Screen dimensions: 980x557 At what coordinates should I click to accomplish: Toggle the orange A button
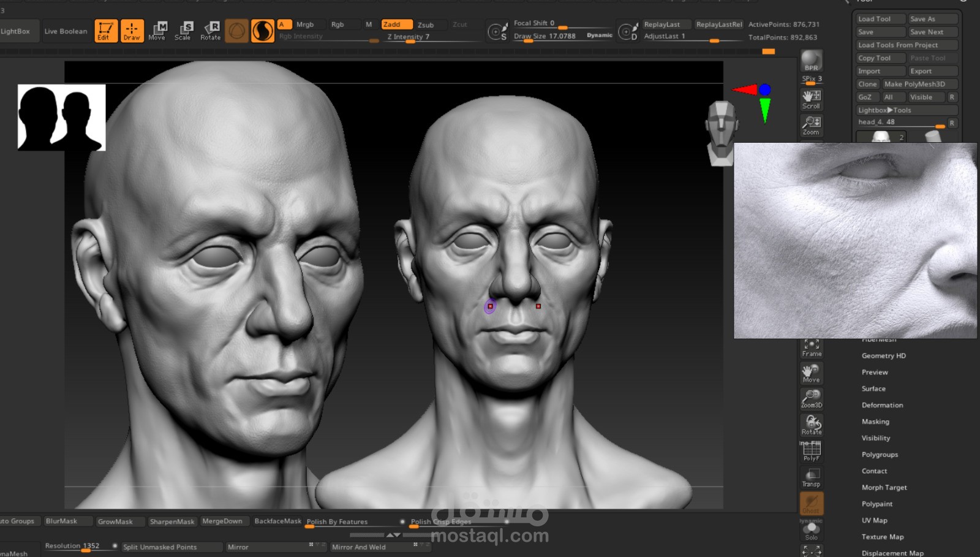[x=284, y=25]
